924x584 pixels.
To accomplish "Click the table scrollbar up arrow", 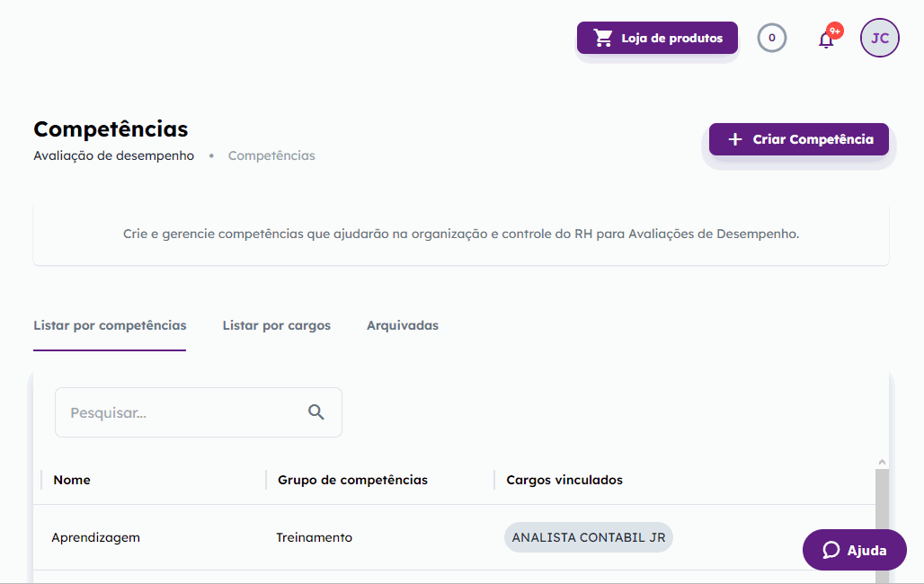I will (x=882, y=463).
